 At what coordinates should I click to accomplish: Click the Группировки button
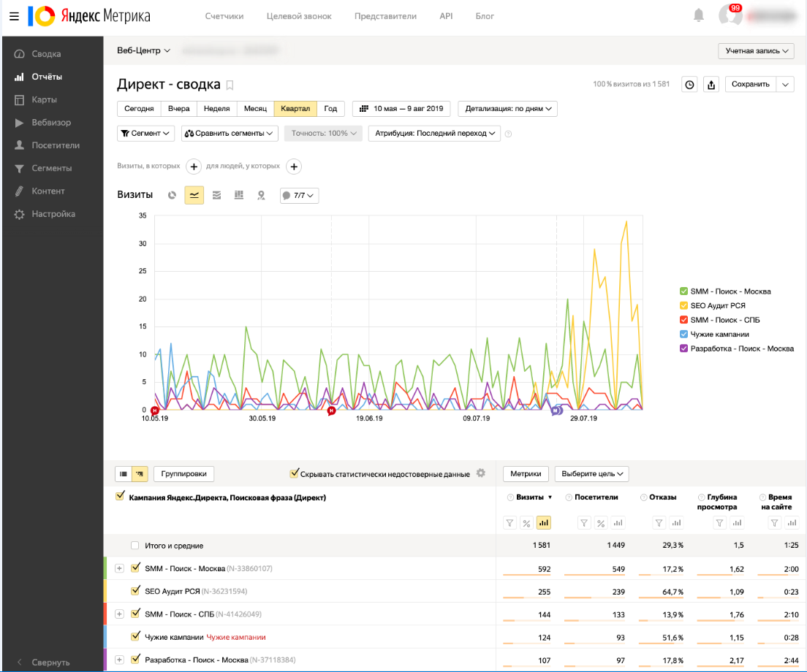pyautogui.click(x=183, y=474)
